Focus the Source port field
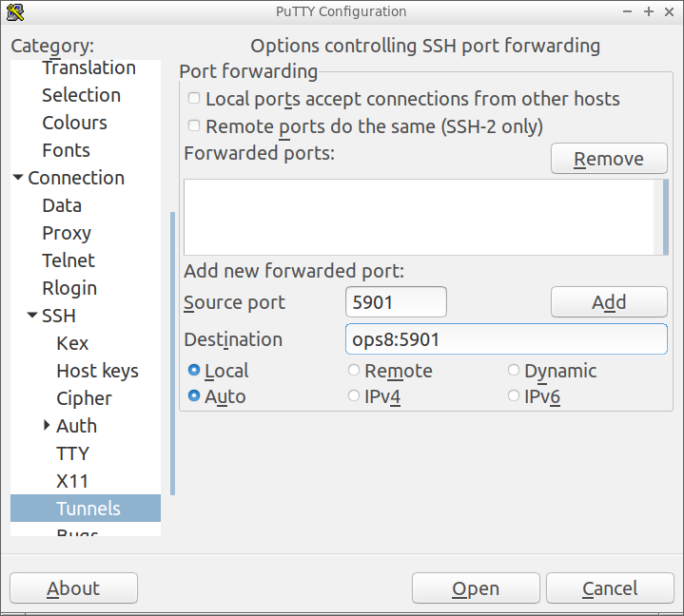Screen dimensions: 684x616 (x=396, y=302)
